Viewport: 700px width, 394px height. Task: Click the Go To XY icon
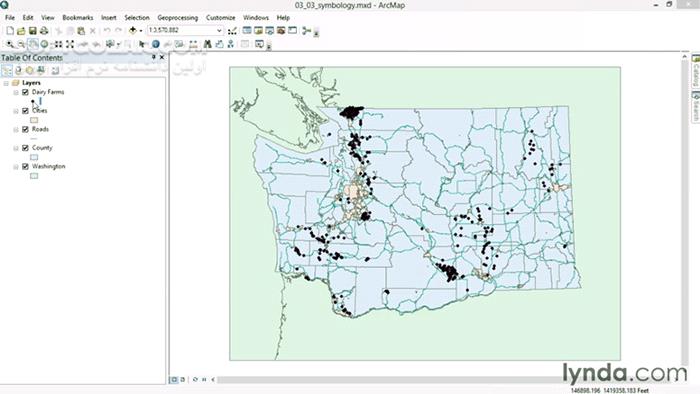pyautogui.click(x=231, y=44)
